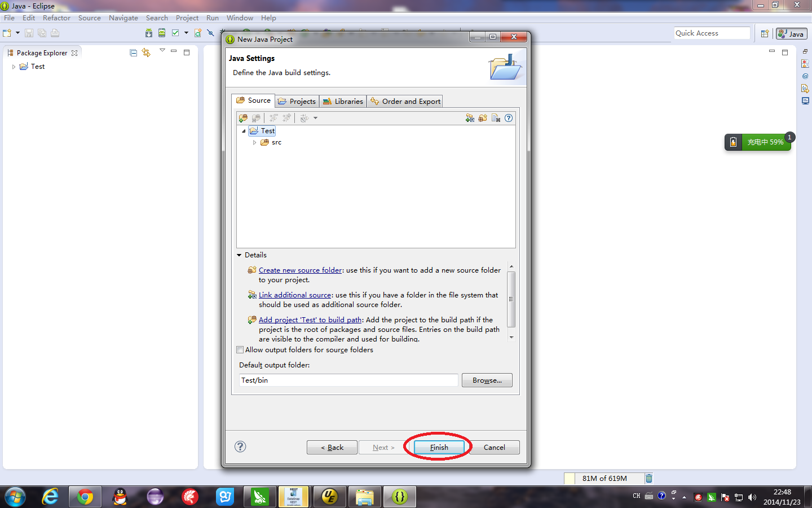812x508 pixels.
Task: Open the Window menu
Action: [240, 18]
